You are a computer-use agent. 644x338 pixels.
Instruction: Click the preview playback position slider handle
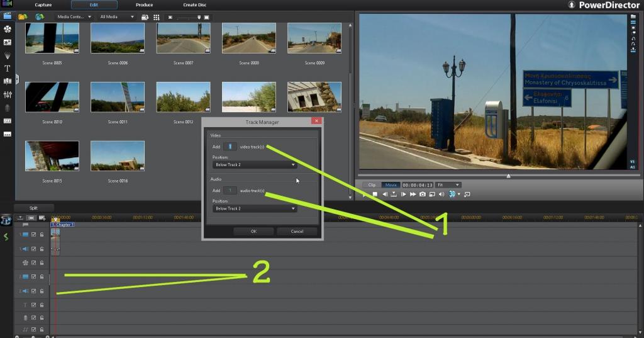[x=508, y=176]
